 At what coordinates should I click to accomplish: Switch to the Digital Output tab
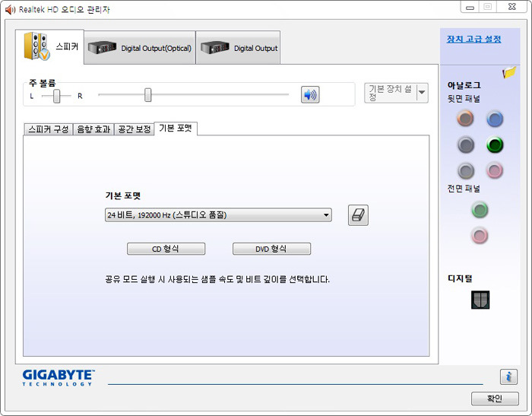click(x=238, y=48)
